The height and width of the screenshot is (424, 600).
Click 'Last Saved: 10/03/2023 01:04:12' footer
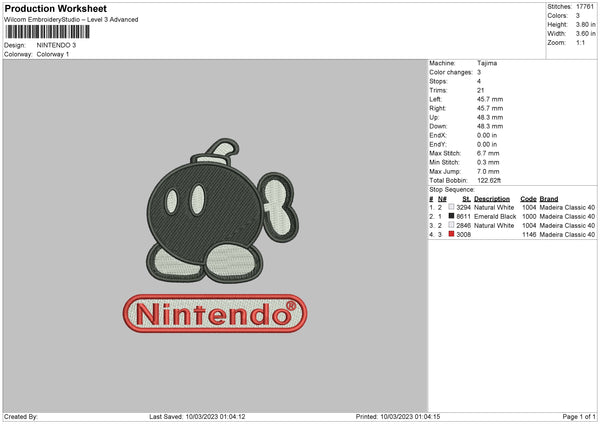tap(197, 416)
